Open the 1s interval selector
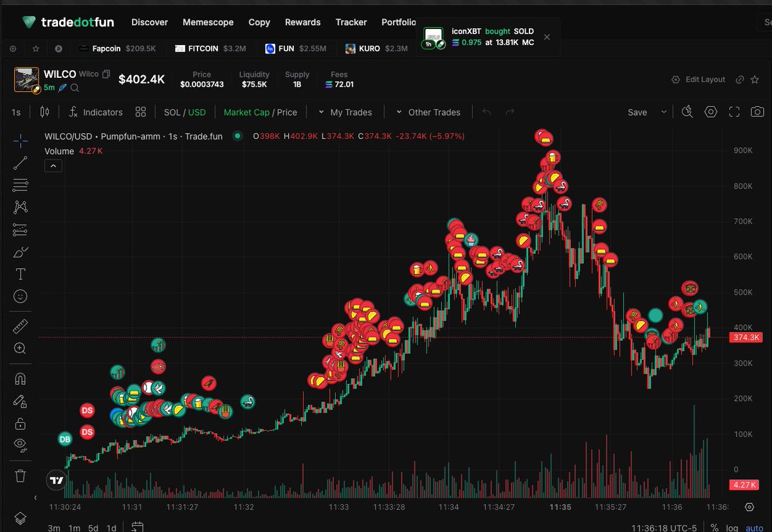 (x=16, y=112)
